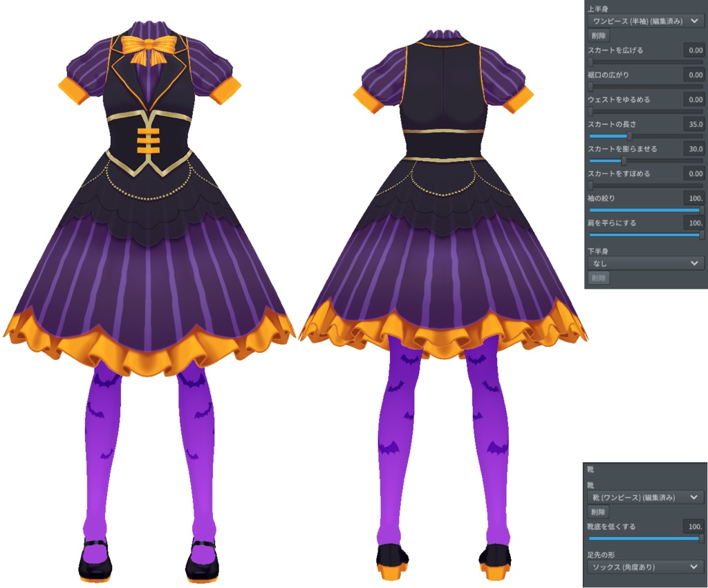Adjust the ウェストをゆるめる slider
This screenshot has height=588, width=708.
[x=592, y=111]
